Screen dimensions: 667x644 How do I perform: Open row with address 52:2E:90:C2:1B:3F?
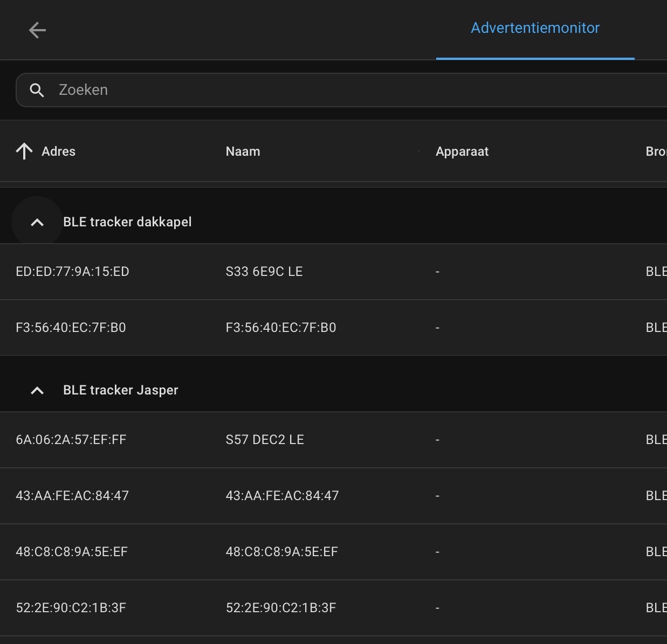[x=71, y=608]
